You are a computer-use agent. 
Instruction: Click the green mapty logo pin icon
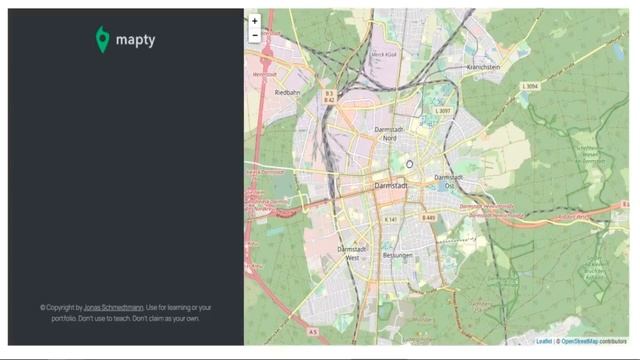[102, 40]
